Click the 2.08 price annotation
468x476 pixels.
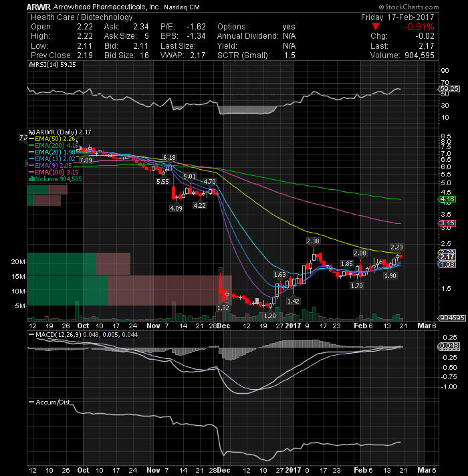(360, 253)
